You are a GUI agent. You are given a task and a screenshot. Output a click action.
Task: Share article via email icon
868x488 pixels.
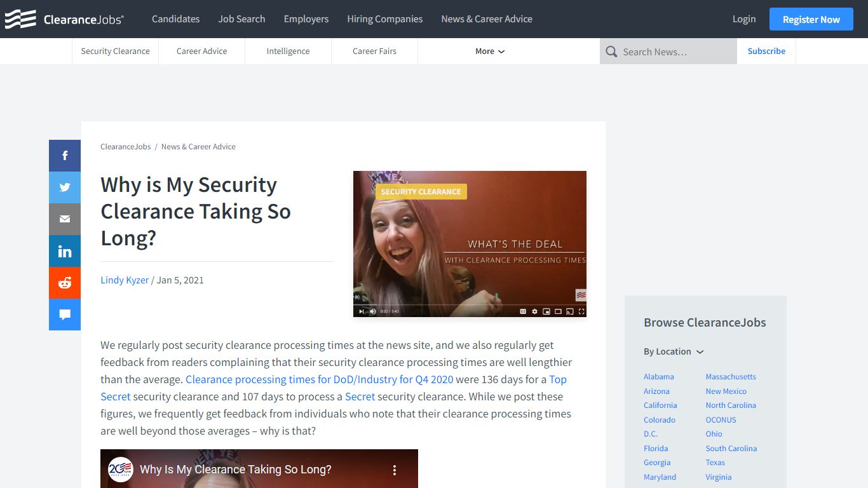click(65, 219)
